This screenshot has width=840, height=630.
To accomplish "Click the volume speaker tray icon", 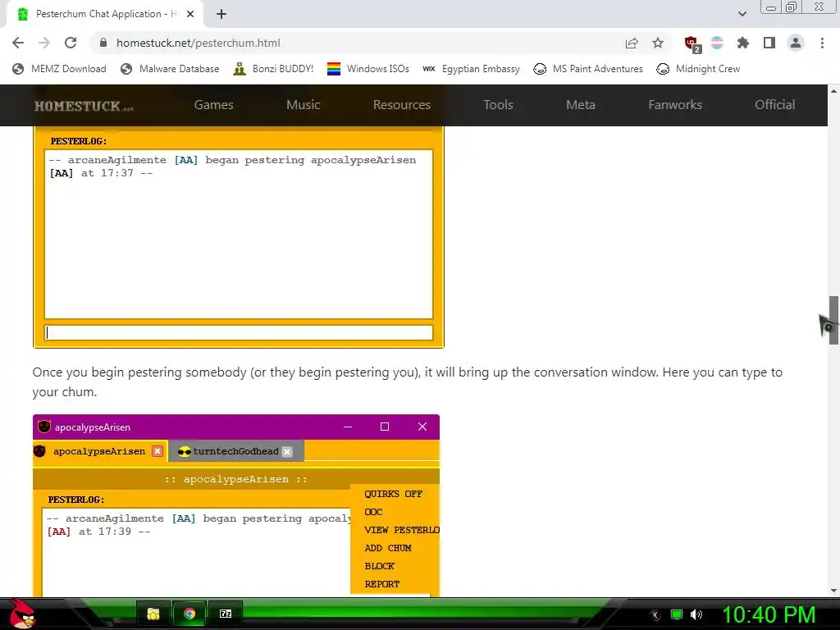I will 696,614.
